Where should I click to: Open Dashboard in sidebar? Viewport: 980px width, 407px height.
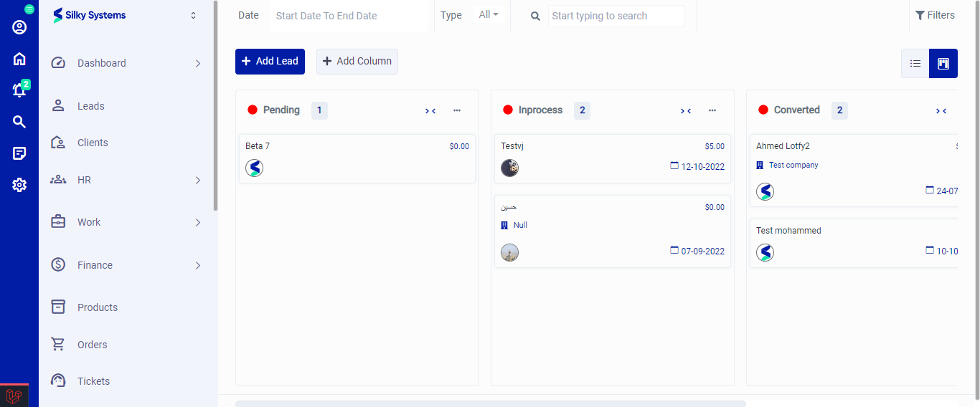101,63
